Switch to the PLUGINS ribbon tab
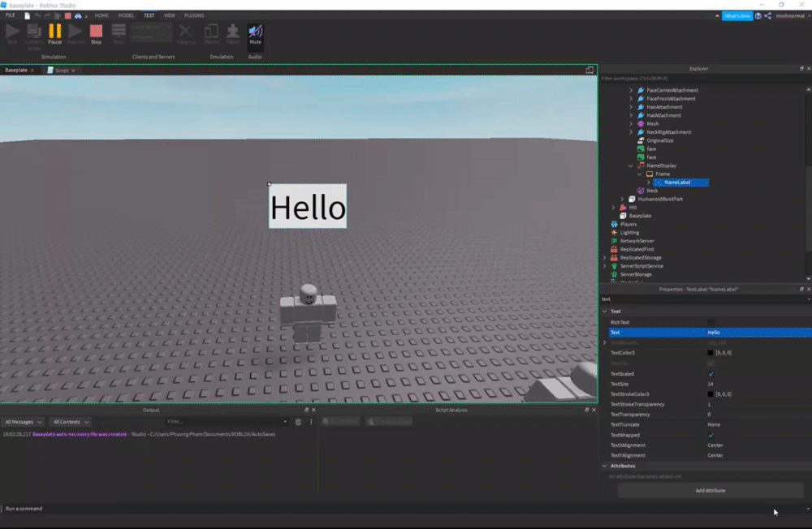 194,15
